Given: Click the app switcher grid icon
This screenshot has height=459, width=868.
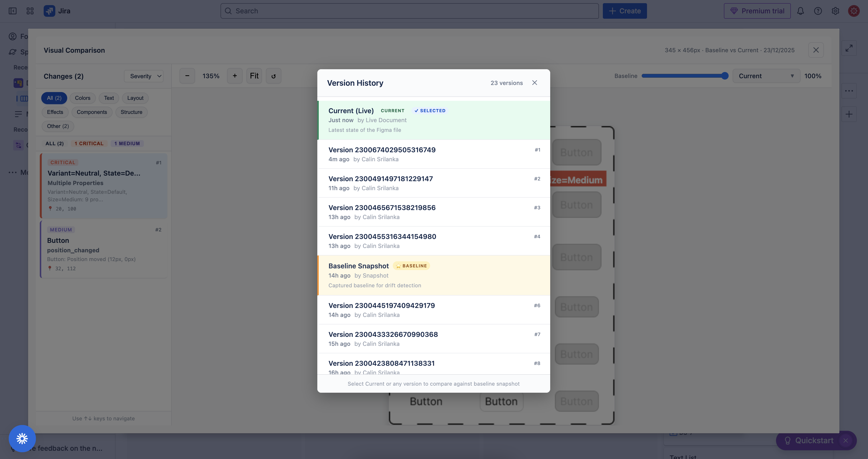Looking at the screenshot, I should click(x=30, y=11).
